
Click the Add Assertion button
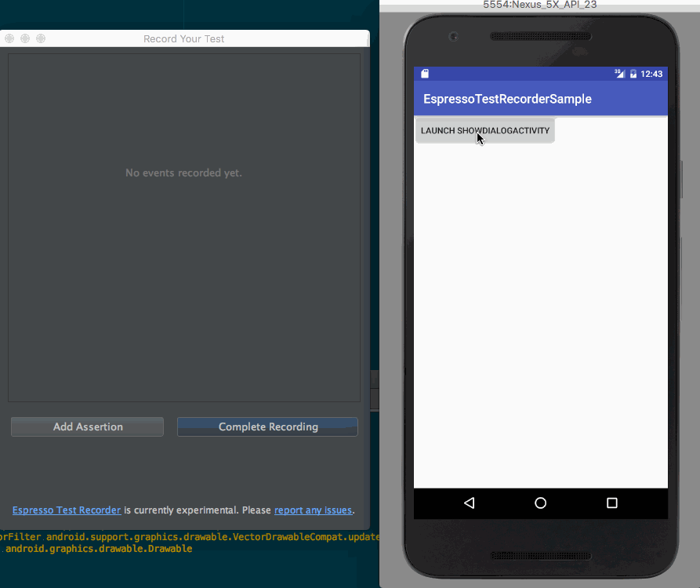(x=88, y=426)
